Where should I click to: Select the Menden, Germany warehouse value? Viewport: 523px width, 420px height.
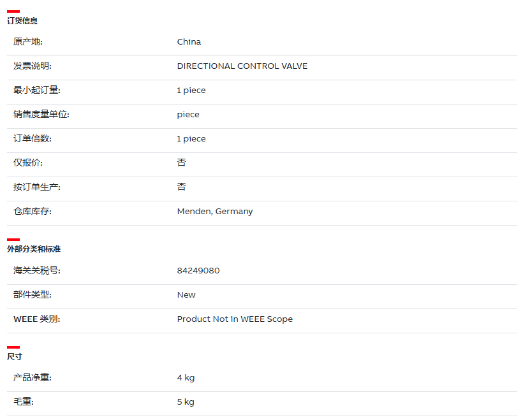click(215, 212)
